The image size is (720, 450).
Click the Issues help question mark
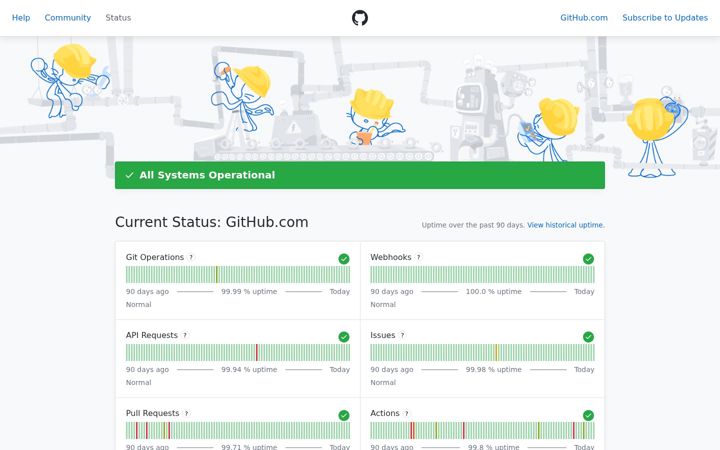402,335
